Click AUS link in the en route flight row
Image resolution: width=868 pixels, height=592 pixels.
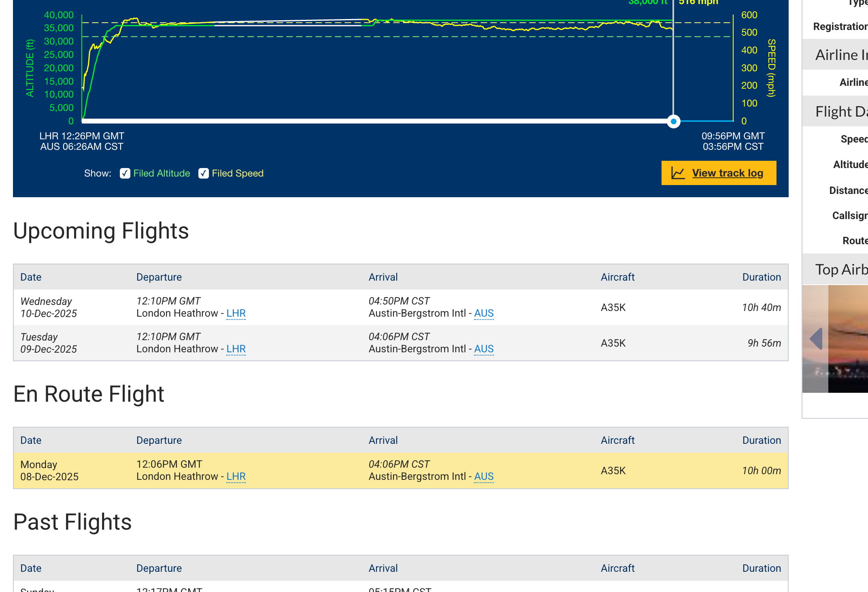(483, 477)
